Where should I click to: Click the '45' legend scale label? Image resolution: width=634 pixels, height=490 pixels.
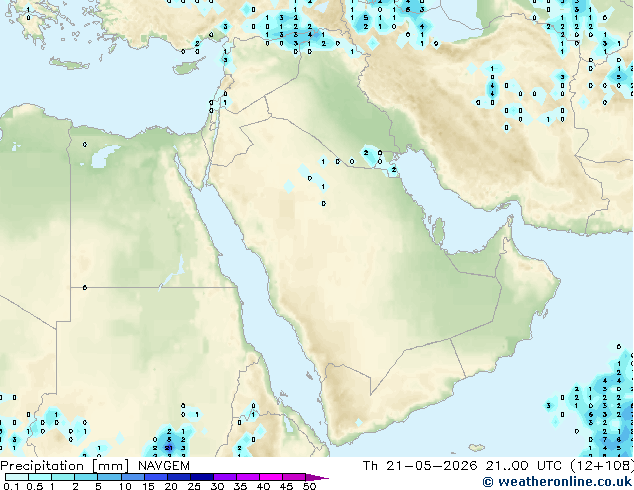[x=287, y=486]
